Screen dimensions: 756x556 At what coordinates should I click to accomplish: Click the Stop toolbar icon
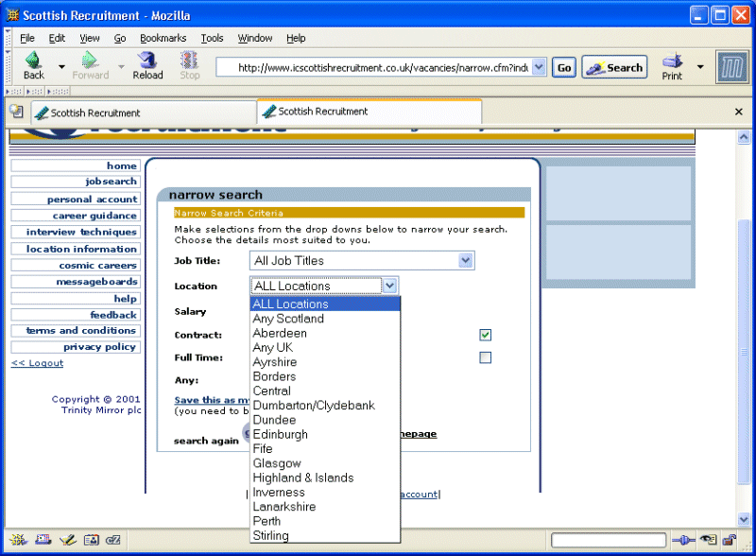click(x=190, y=65)
